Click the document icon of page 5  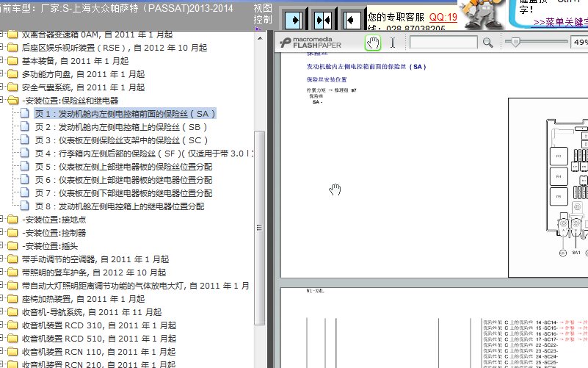[x=25, y=166]
